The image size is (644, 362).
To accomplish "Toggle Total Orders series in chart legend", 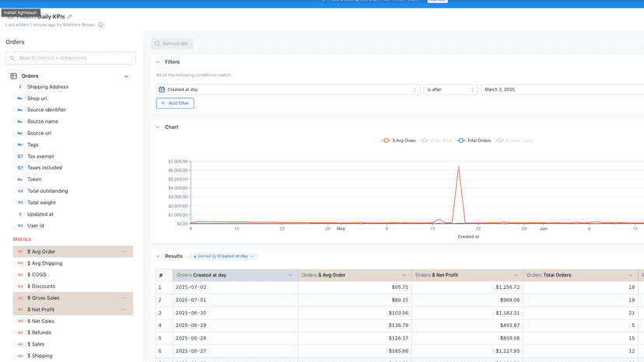I will [x=474, y=141].
